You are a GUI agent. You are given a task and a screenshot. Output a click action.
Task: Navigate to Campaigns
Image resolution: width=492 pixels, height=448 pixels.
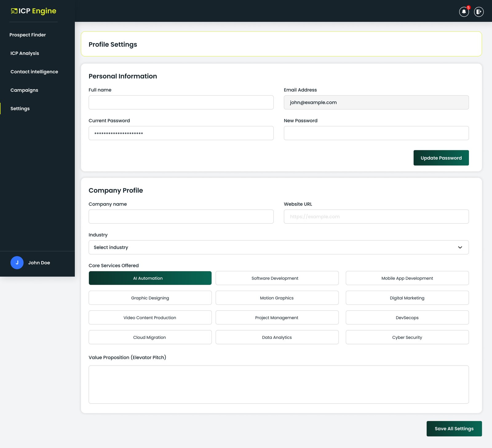pyautogui.click(x=24, y=90)
